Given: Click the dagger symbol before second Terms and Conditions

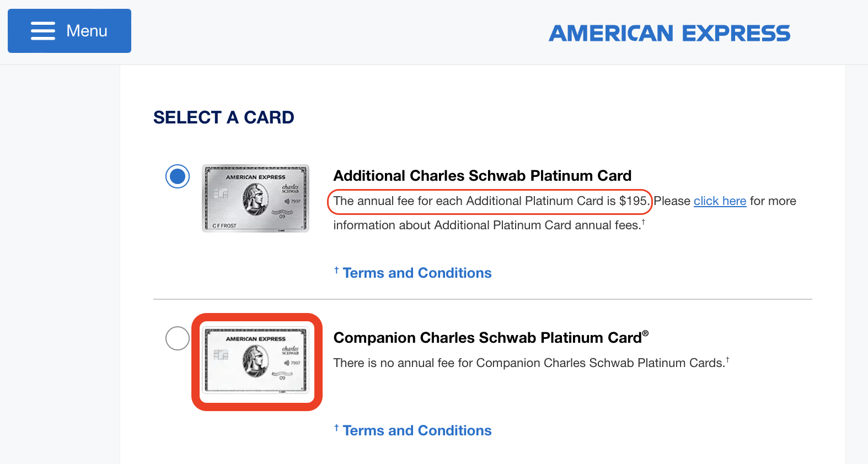Looking at the screenshot, I should (336, 428).
